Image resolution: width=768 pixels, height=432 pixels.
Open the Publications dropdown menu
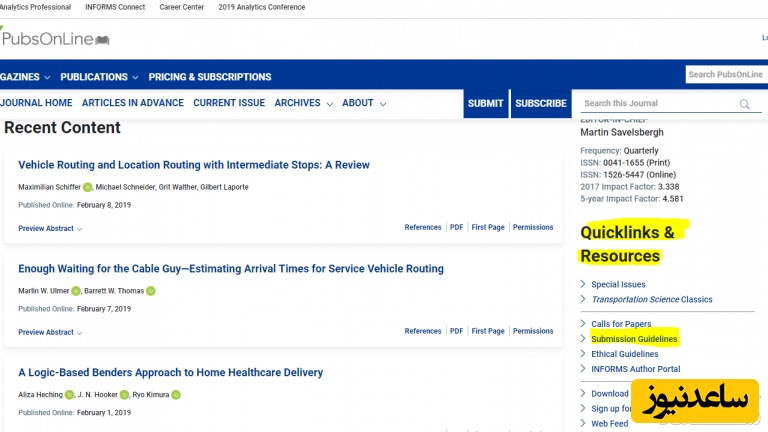pyautogui.click(x=99, y=77)
